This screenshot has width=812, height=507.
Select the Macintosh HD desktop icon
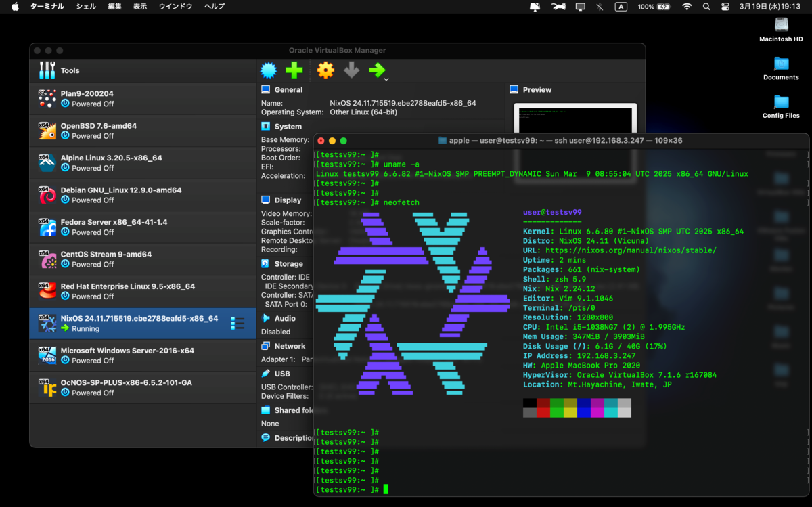[x=781, y=29]
